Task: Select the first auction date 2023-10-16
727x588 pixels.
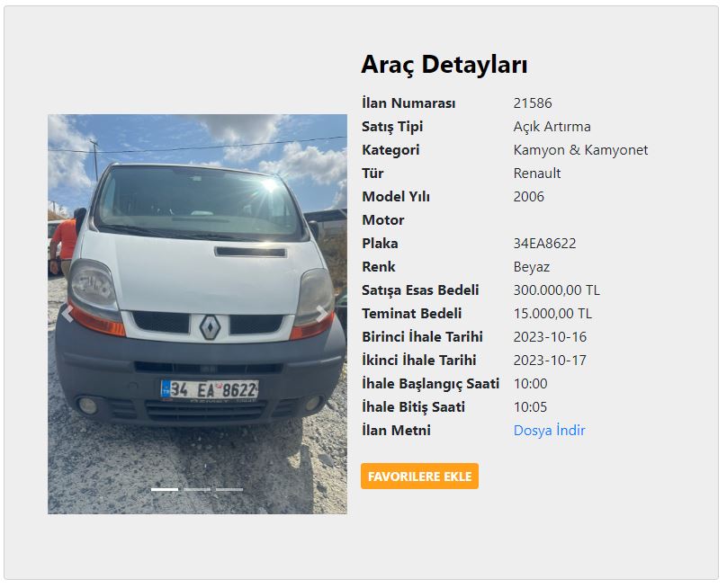Action: tap(550, 337)
